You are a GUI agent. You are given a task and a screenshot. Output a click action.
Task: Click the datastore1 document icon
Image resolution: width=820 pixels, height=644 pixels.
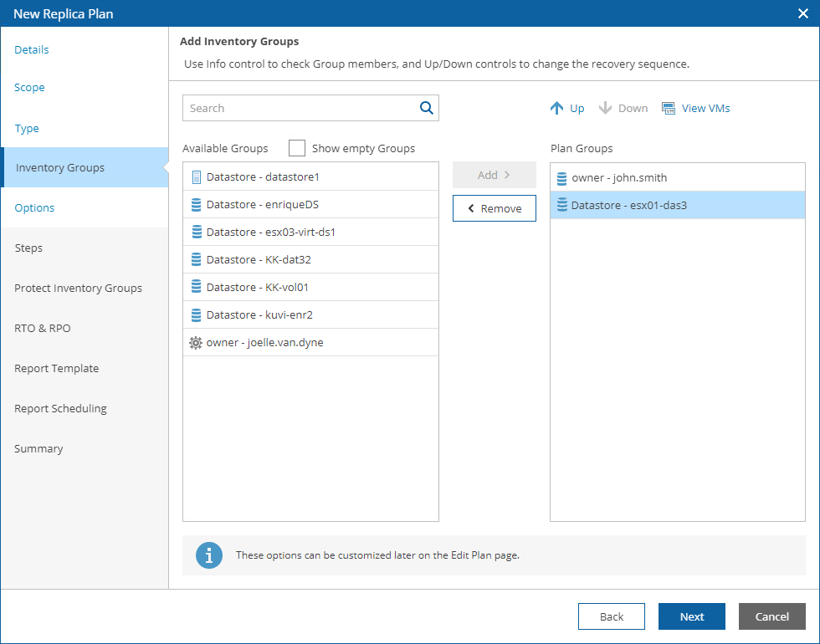tap(197, 177)
